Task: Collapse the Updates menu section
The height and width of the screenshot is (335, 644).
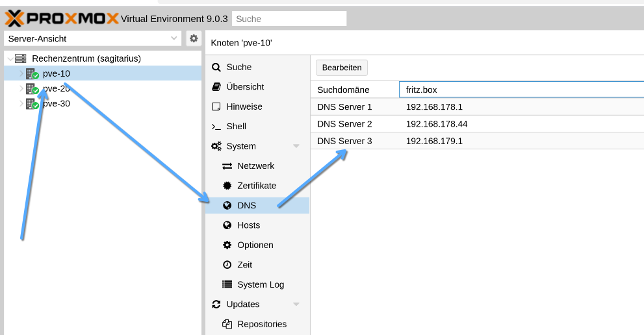Action: pyautogui.click(x=296, y=304)
